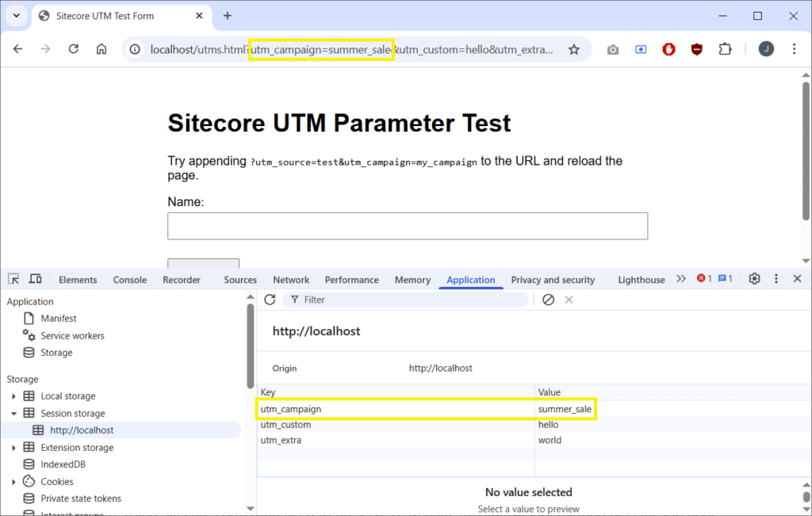Select Service workers in the sidebar
Image resolution: width=812 pixels, height=516 pixels.
[72, 336]
